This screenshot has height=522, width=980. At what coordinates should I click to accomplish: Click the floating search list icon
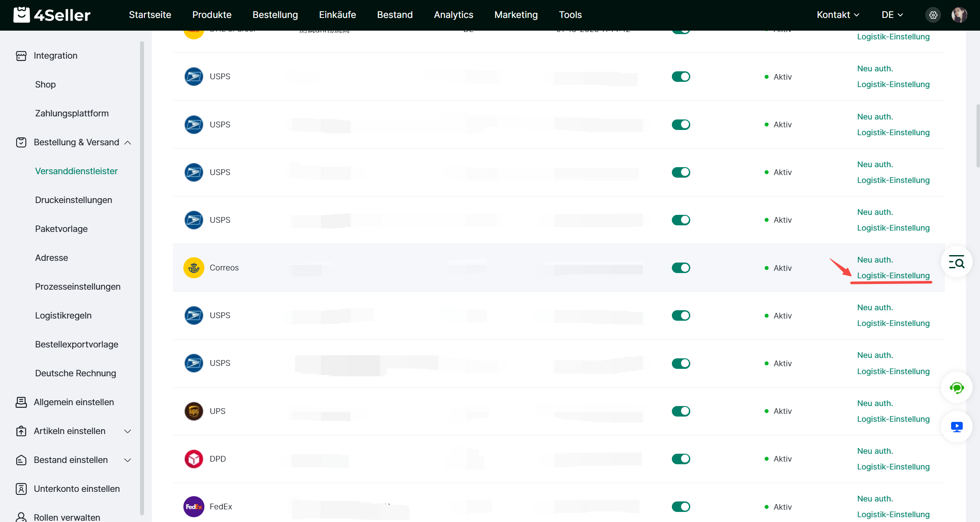pos(956,263)
